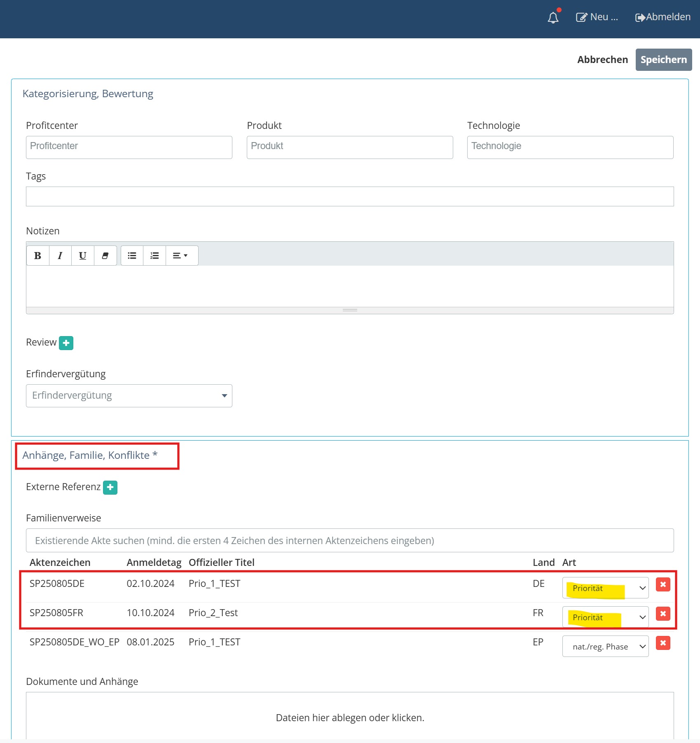Viewport: 700px width, 743px height.
Task: Open the Neu ... menu
Action: 597,17
